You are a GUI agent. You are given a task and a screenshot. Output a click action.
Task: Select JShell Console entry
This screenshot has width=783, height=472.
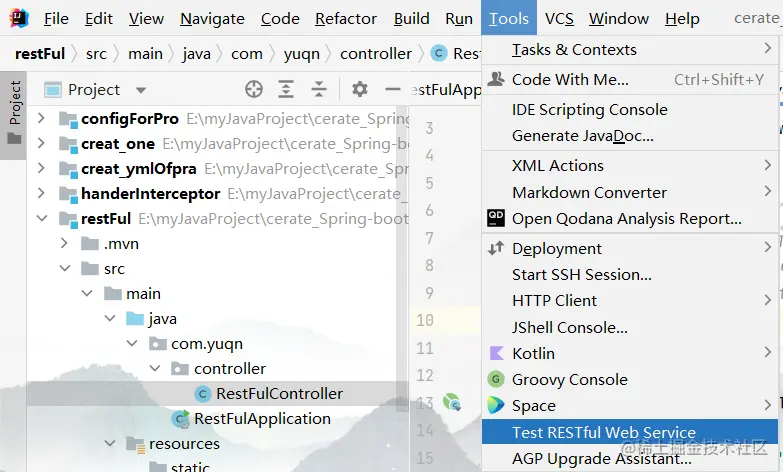[630, 327]
